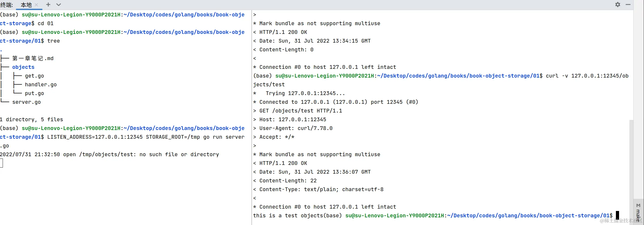
Task: Click the /tmp/objects/test path in error log
Action: [x=108, y=154]
